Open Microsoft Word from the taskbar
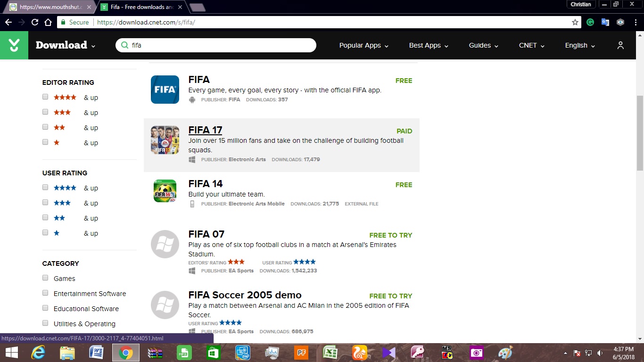This screenshot has height=362, width=644. [96, 353]
